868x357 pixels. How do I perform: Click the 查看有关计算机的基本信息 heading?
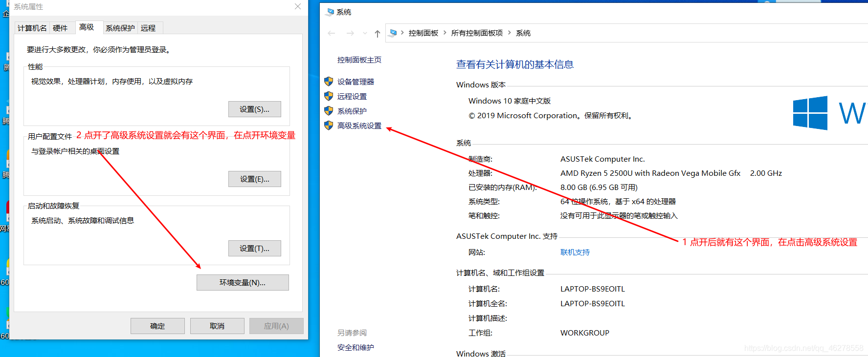[x=515, y=64]
